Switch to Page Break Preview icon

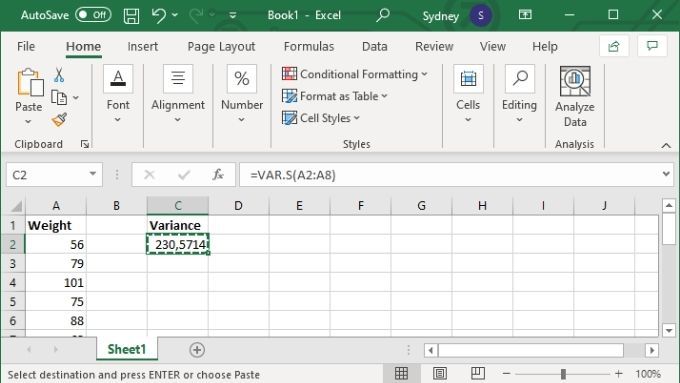click(477, 373)
